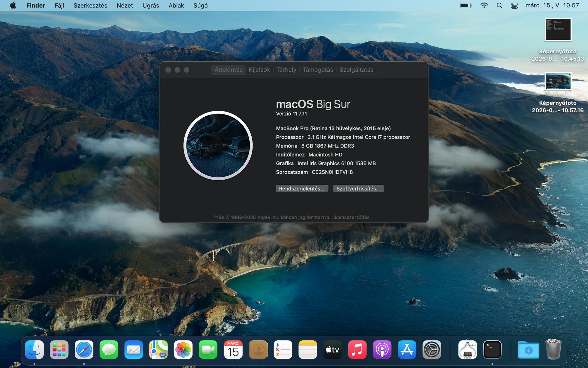The image size is (588, 368).
Task: Launch Safari from the Dock
Action: point(84,349)
